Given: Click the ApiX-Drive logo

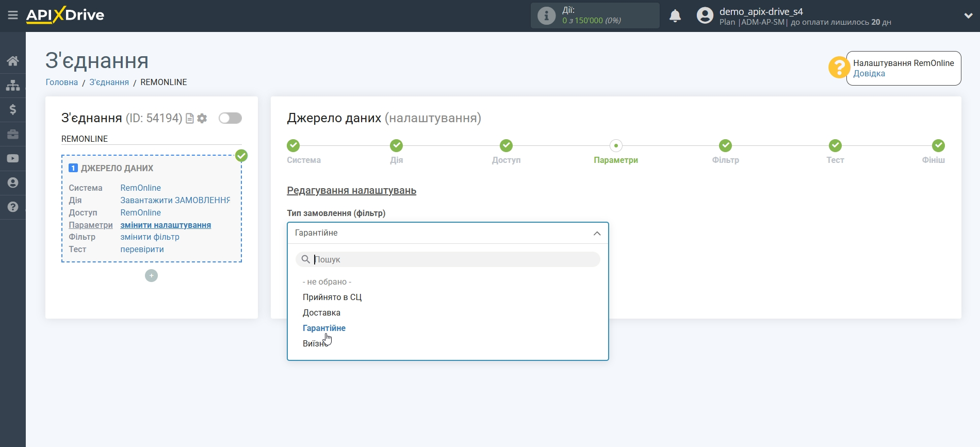Looking at the screenshot, I should coord(65,15).
